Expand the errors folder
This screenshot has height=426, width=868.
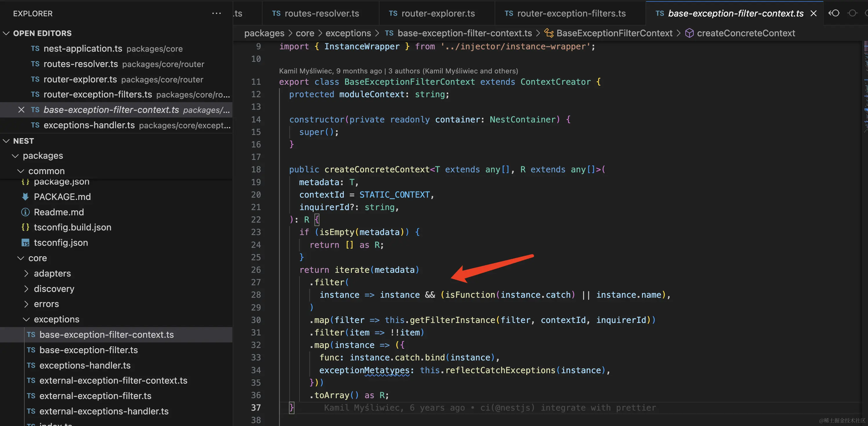pos(26,304)
